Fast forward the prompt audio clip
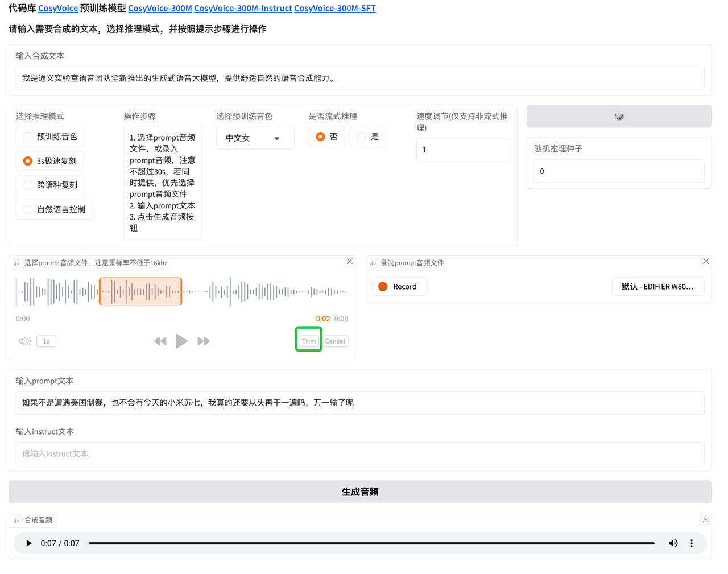Image resolution: width=728 pixels, height=574 pixels. [204, 341]
